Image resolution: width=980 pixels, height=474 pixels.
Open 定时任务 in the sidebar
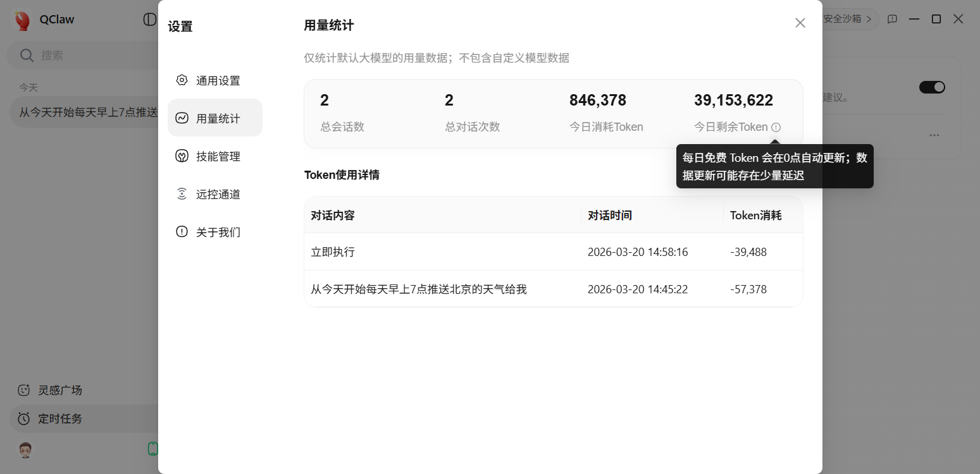[x=84, y=418]
